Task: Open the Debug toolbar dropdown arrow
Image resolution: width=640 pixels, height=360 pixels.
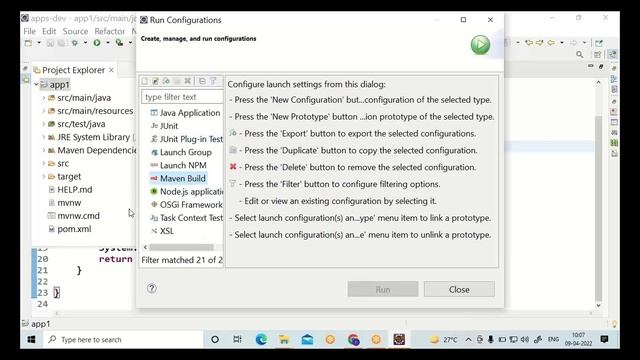Action: [85, 42]
